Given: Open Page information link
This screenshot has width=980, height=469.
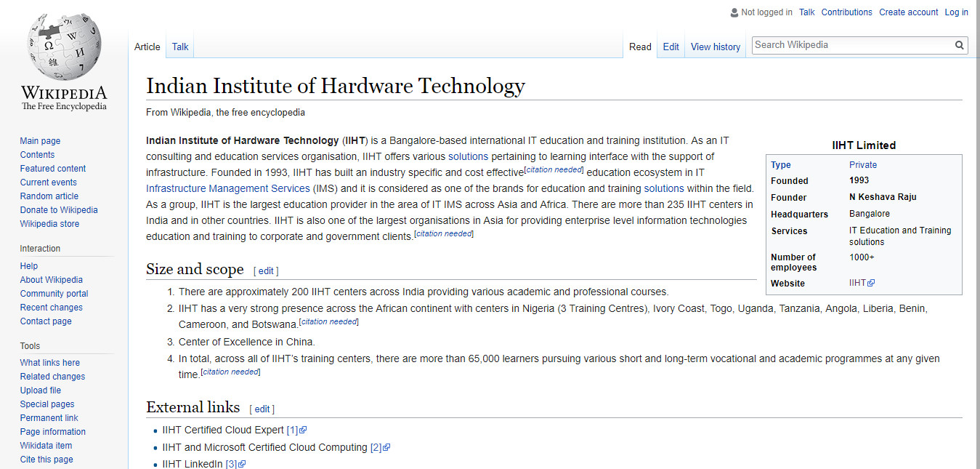Looking at the screenshot, I should (x=53, y=432).
